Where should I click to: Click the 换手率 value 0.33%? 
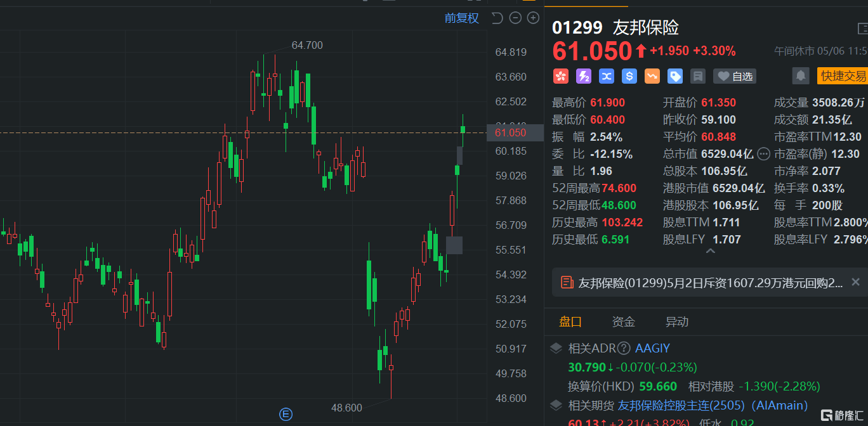(828, 188)
